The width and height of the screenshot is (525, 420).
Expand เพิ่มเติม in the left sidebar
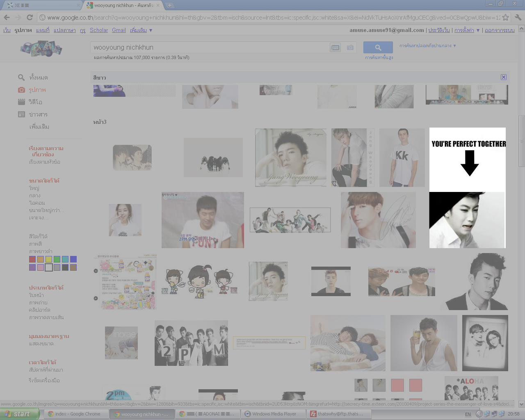point(39,127)
